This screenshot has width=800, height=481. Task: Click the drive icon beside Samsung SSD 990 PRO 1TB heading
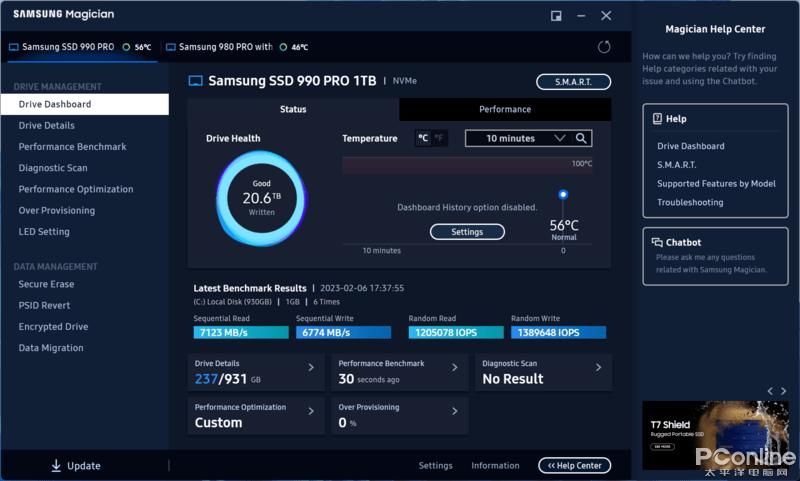coord(195,81)
